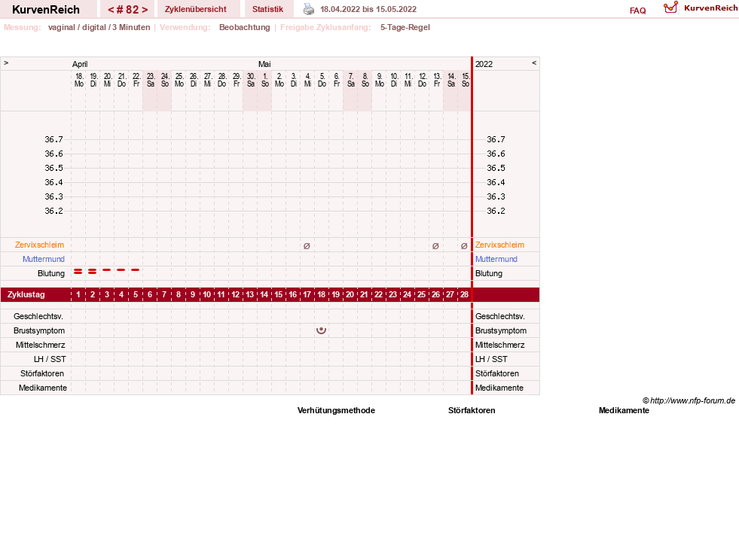Click the Mai month label
Screen dimensions: 739x560
(264, 64)
